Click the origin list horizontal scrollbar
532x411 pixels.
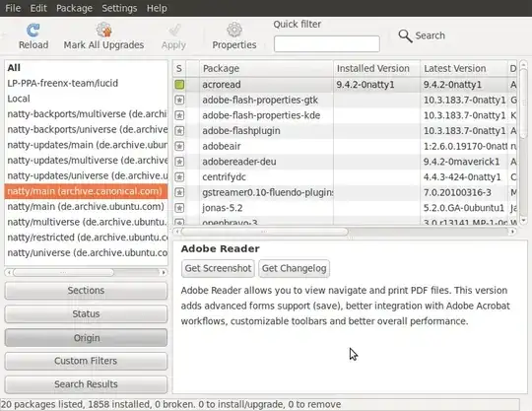pos(63,273)
